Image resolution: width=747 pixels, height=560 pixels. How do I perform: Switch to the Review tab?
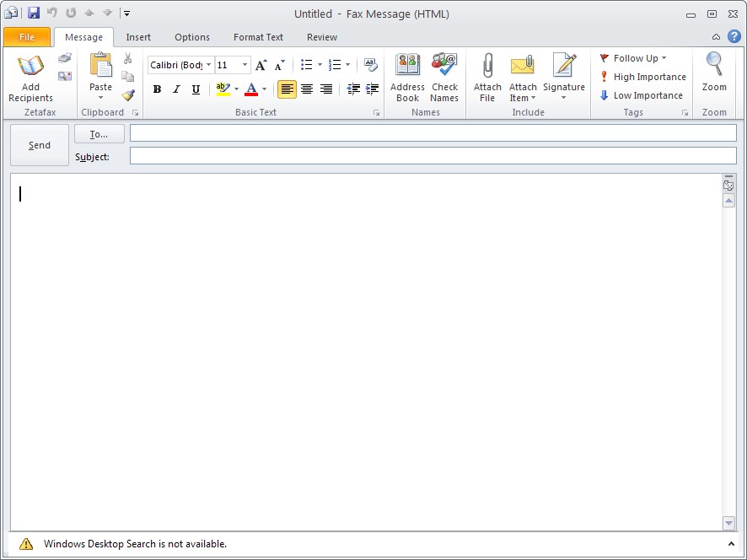point(322,37)
